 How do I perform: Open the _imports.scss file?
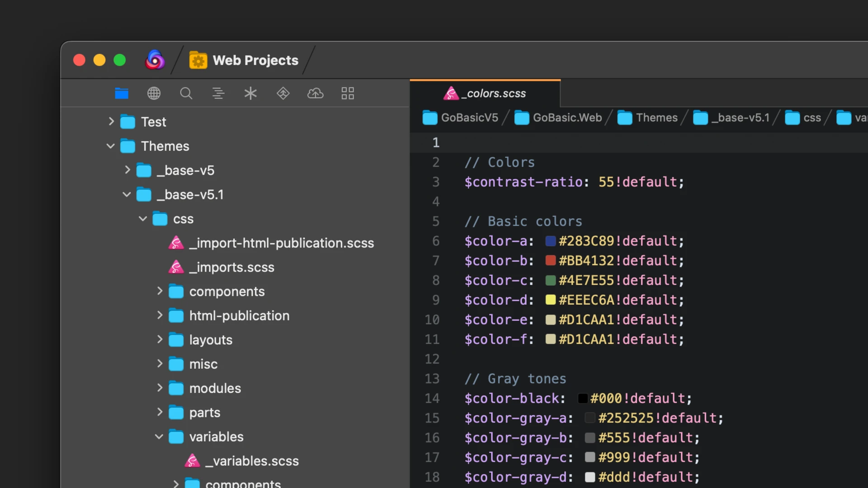(x=231, y=267)
